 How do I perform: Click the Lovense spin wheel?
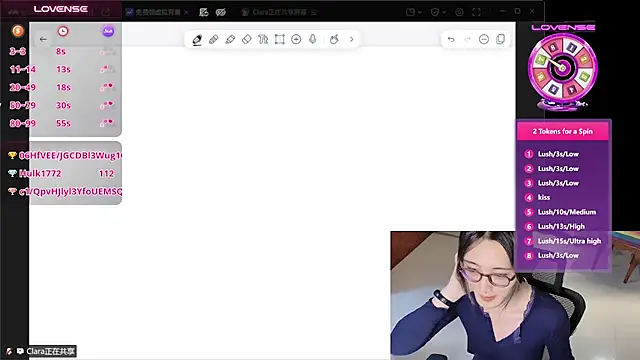562,68
